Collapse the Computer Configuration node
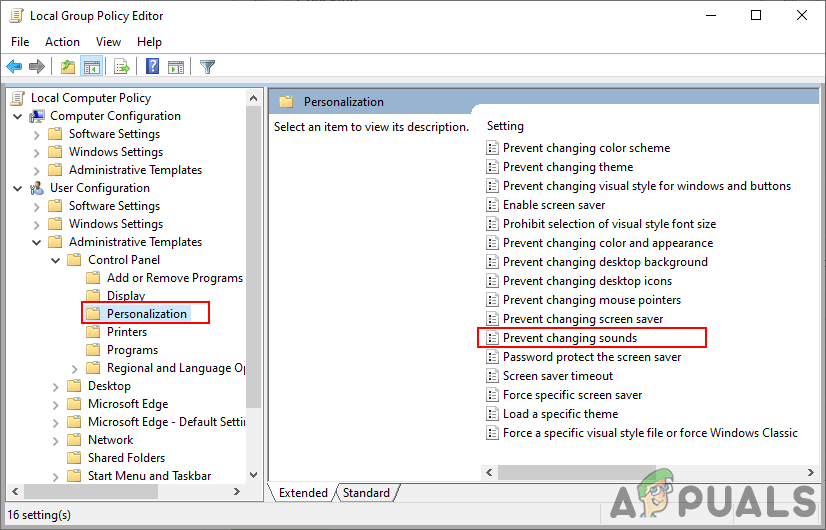This screenshot has height=530, width=826. click(x=18, y=116)
